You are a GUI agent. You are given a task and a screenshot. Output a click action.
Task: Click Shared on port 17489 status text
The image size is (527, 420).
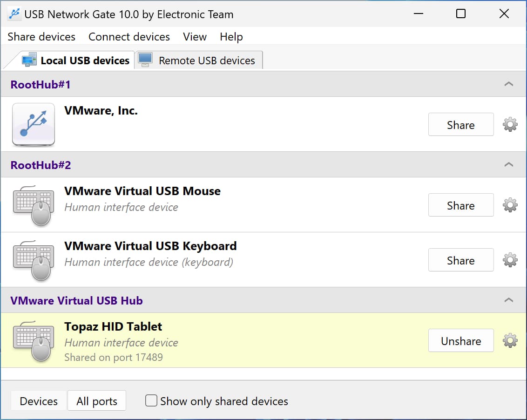(114, 357)
